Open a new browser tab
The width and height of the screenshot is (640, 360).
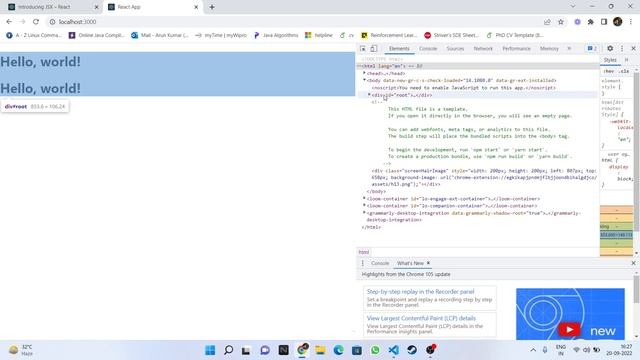[x=212, y=7]
